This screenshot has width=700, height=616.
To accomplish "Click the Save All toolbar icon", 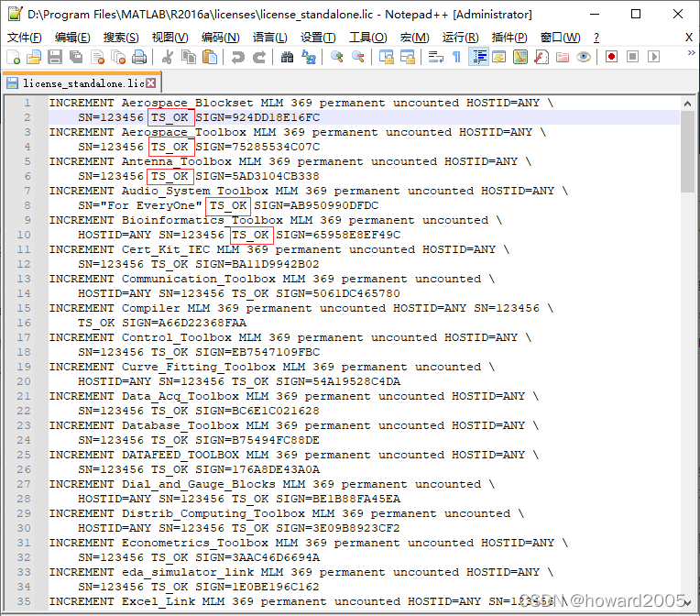I will coord(76,57).
